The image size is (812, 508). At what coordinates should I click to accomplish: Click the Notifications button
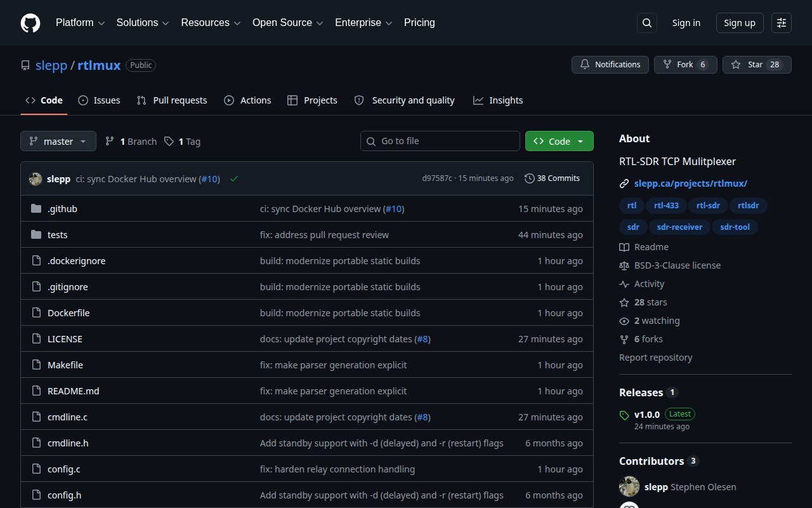(610, 65)
